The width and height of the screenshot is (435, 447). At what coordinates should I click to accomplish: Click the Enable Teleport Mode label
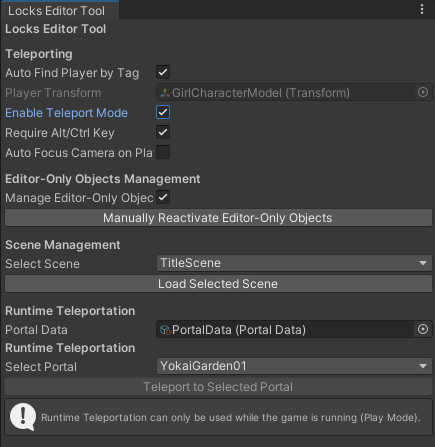tap(66, 113)
